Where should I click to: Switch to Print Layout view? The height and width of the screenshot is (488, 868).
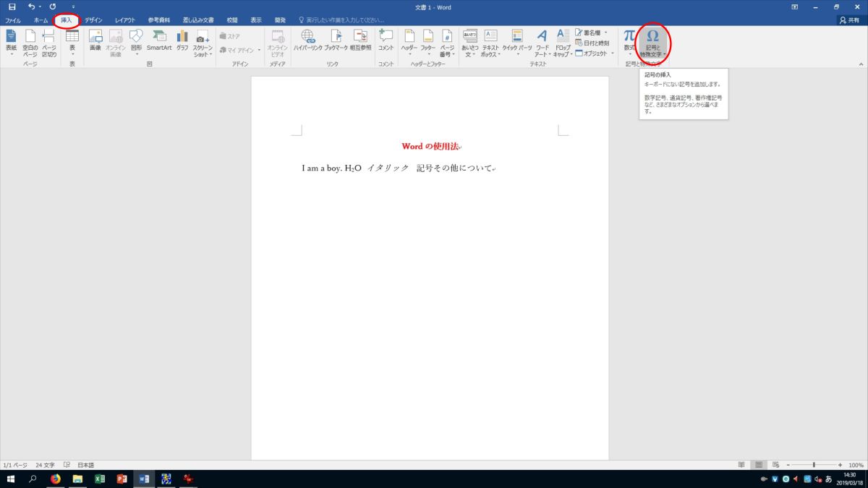(x=759, y=465)
